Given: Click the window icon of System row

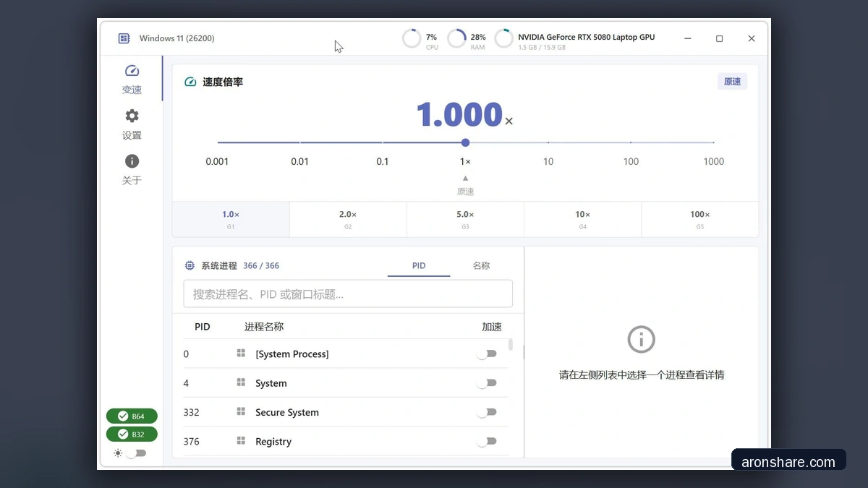Looking at the screenshot, I should click(x=241, y=382).
